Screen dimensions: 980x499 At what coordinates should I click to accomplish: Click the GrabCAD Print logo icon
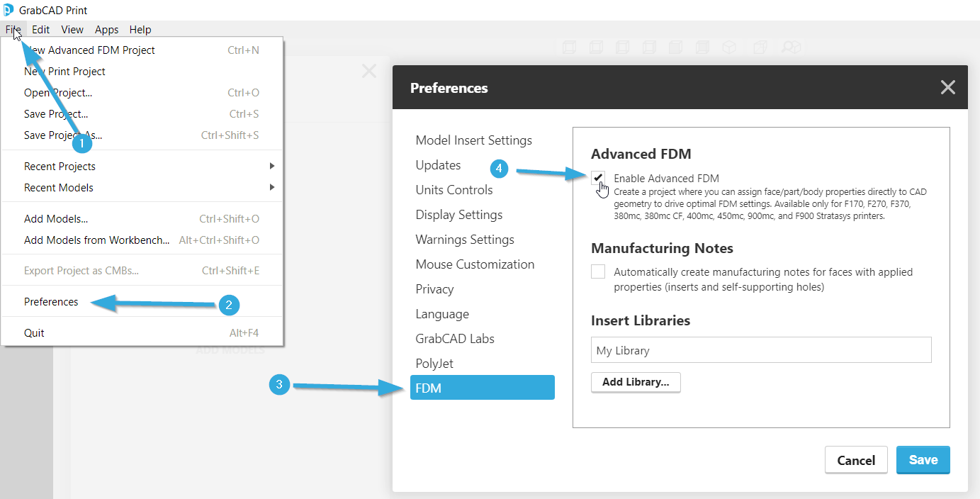[x=9, y=10]
